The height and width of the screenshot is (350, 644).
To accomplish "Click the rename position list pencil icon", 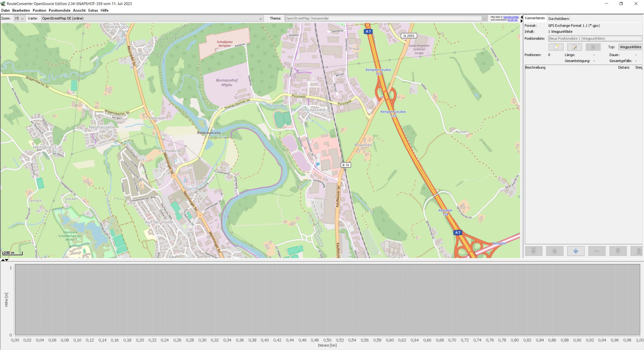I will (574, 47).
